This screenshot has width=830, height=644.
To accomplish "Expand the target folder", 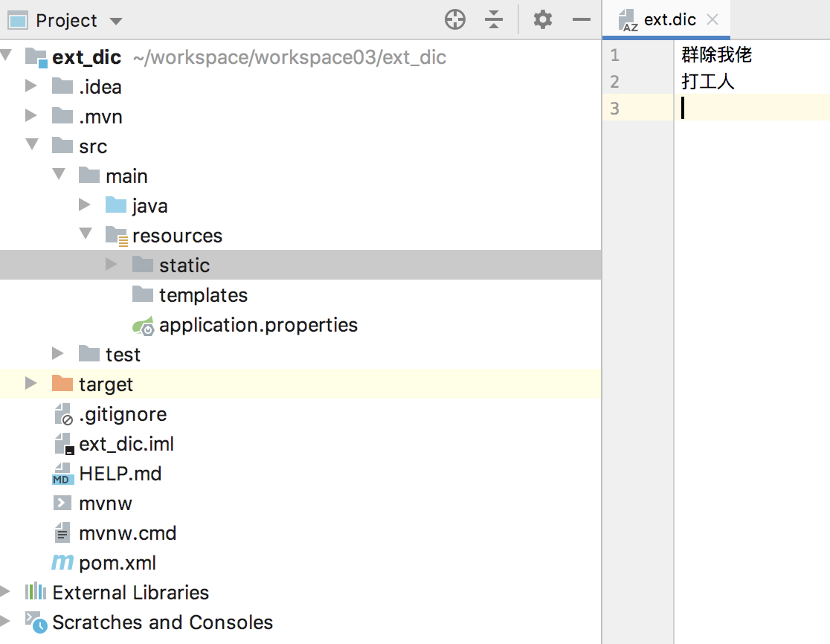I will coord(30,383).
